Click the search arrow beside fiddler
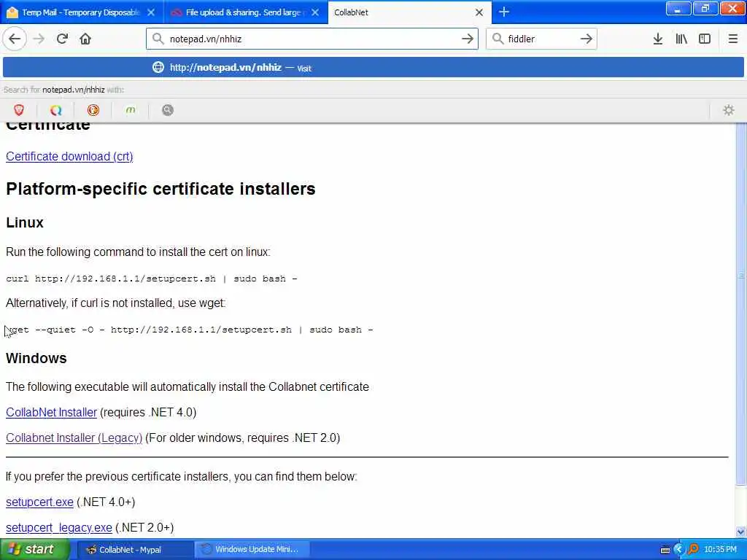The width and height of the screenshot is (747, 560). pyautogui.click(x=586, y=39)
